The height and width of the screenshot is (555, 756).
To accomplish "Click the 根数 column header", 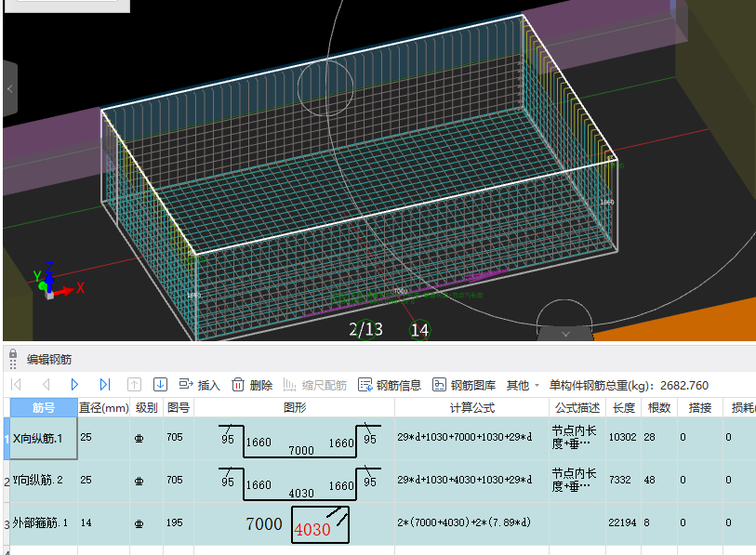I will point(659,408).
